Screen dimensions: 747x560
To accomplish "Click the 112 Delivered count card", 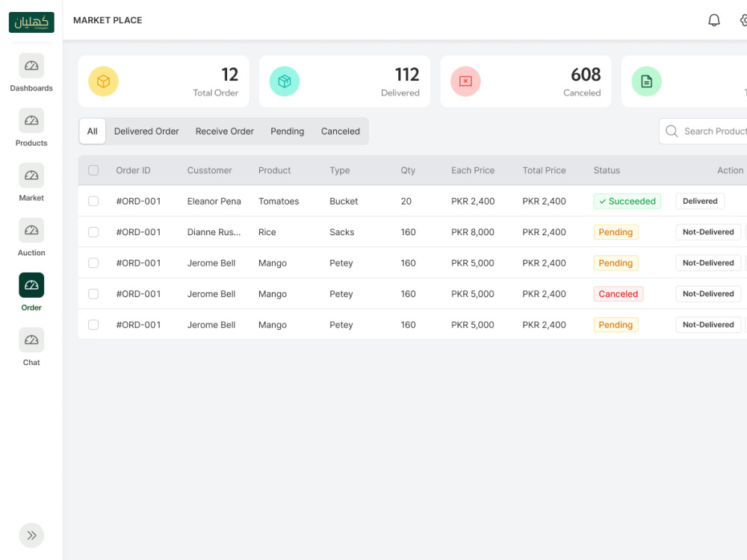I will pyautogui.click(x=344, y=81).
